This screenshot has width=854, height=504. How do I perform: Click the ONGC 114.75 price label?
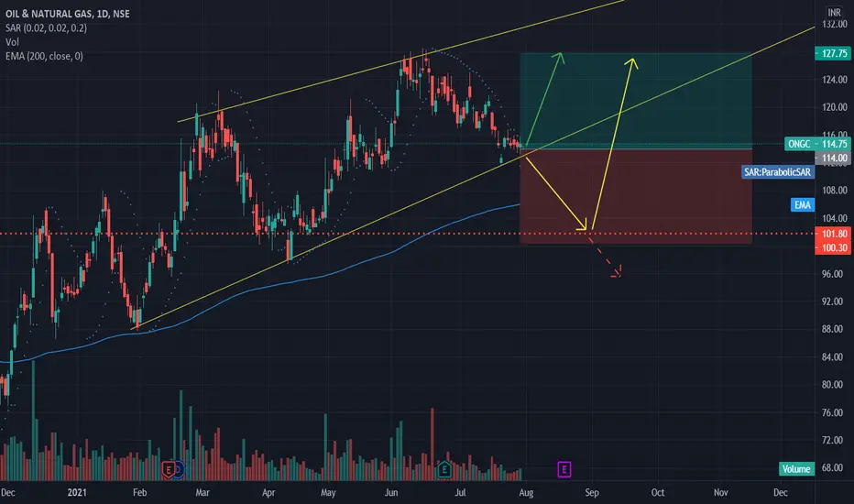pos(817,144)
